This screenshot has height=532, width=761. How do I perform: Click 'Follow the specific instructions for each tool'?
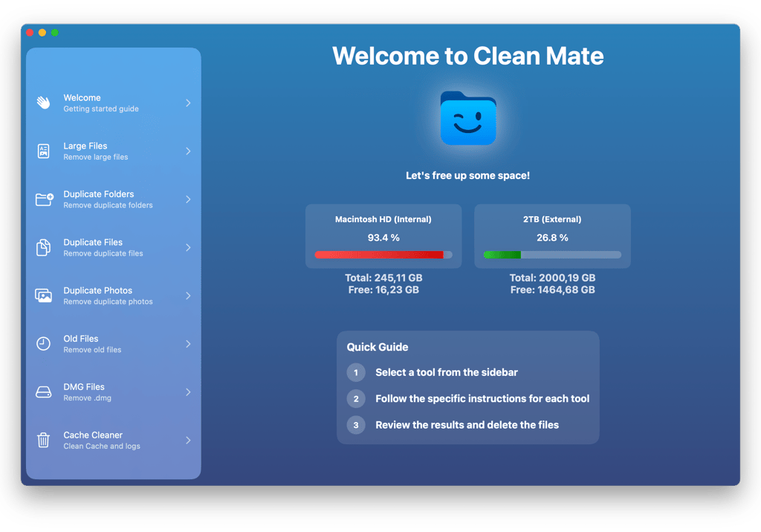(x=482, y=398)
